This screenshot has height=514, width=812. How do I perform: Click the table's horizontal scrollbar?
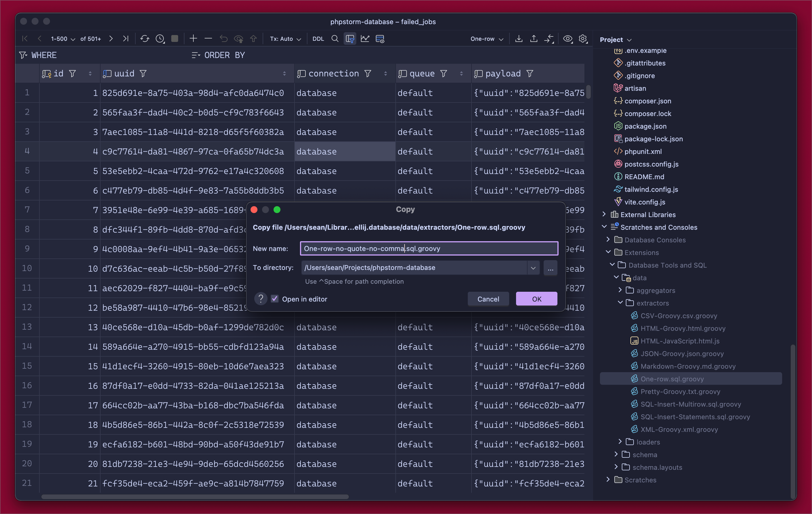coord(195,496)
